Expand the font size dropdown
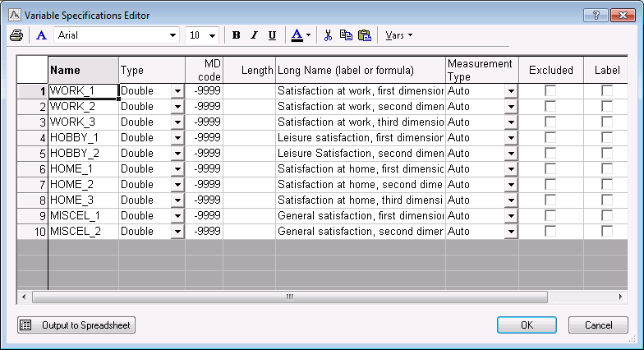The width and height of the screenshot is (644, 350). tap(213, 35)
